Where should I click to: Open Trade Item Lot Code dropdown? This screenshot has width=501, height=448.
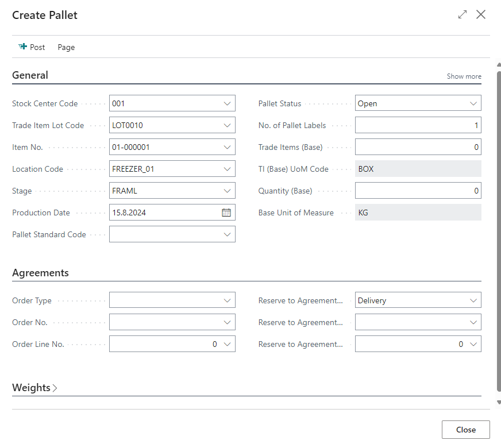tap(226, 125)
